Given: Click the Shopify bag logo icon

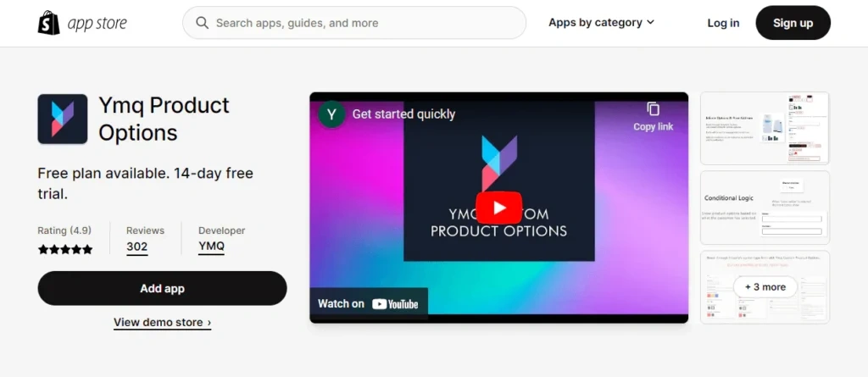Looking at the screenshot, I should pyautogui.click(x=48, y=23).
